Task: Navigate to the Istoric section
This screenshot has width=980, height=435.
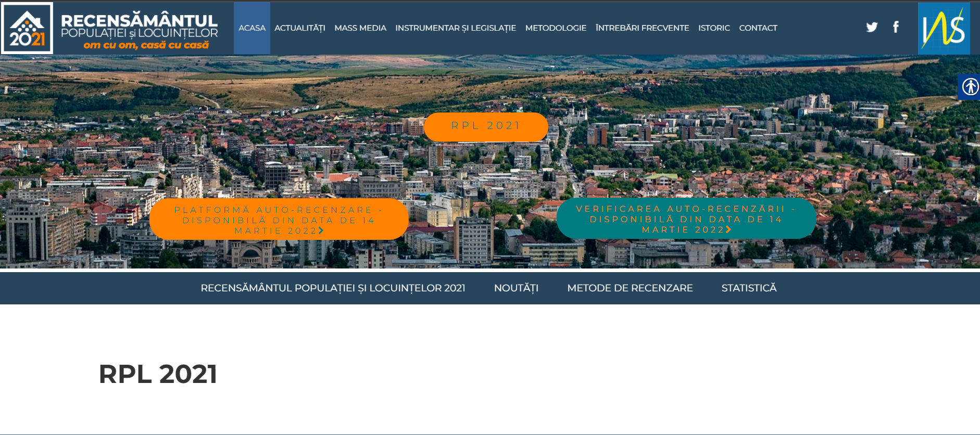Action: 714,28
